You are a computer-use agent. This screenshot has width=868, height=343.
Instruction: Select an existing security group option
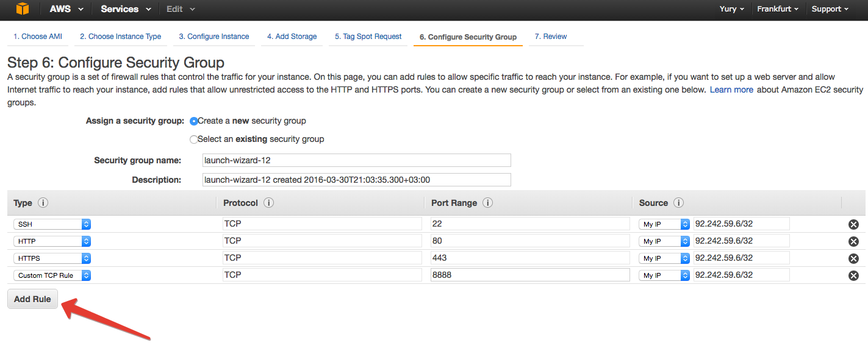pyautogui.click(x=194, y=140)
